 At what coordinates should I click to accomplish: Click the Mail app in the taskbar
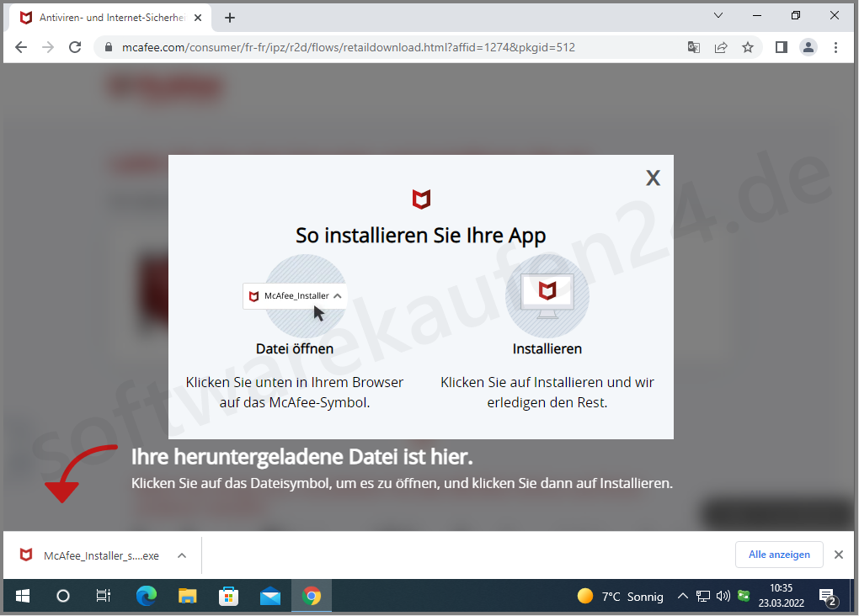[270, 596]
